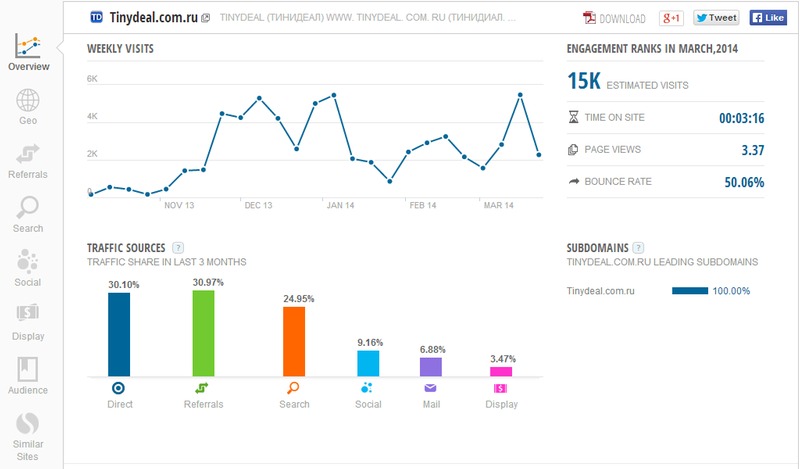Click the 30.10% direct percentage label

tap(123, 285)
